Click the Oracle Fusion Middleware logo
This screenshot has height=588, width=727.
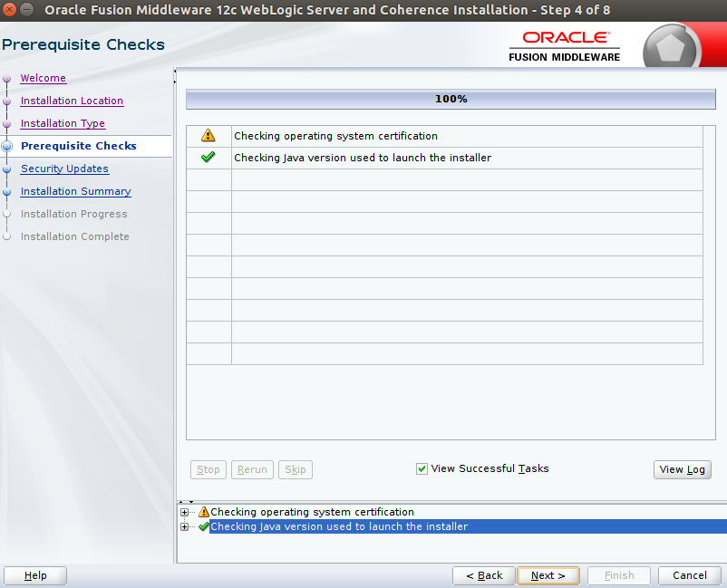(564, 43)
